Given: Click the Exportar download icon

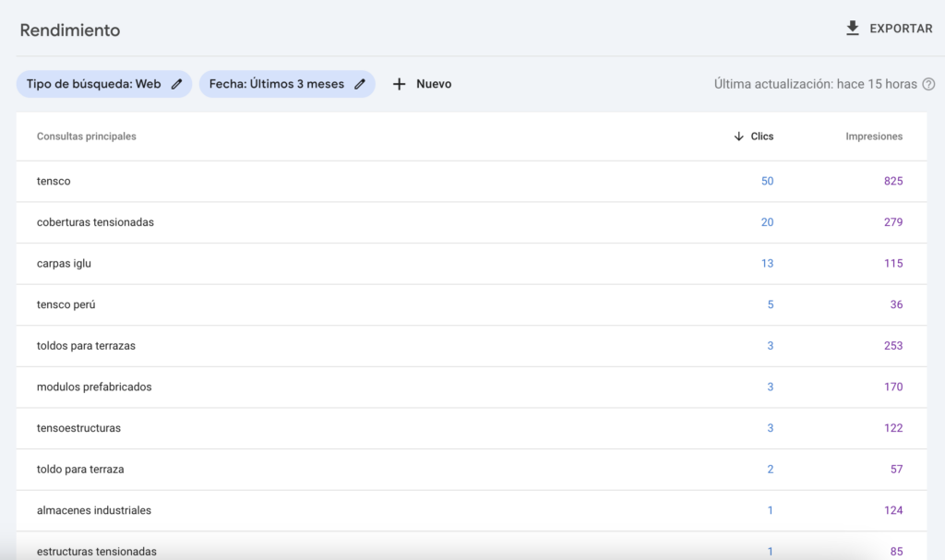Looking at the screenshot, I should (x=851, y=28).
